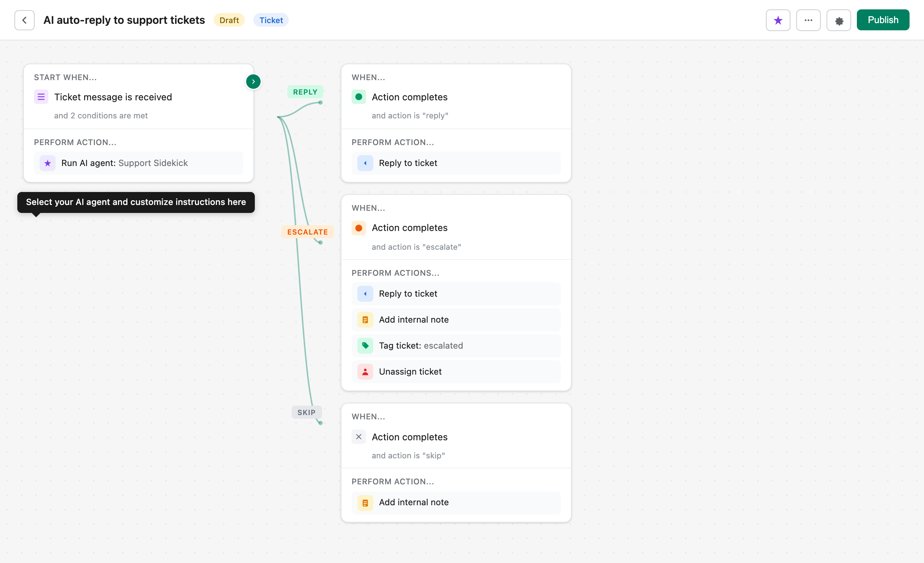Click the Run AI agent star icon
This screenshot has width=924, height=563.
click(x=47, y=163)
